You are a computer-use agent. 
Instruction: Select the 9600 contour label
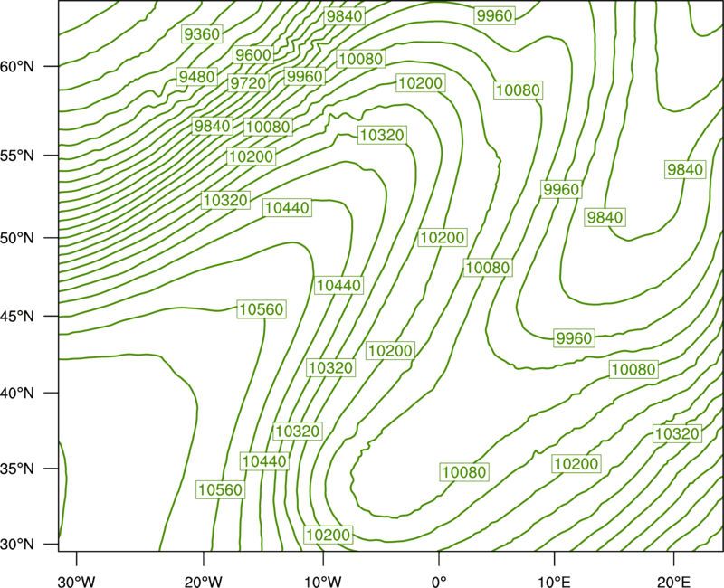[x=253, y=55]
